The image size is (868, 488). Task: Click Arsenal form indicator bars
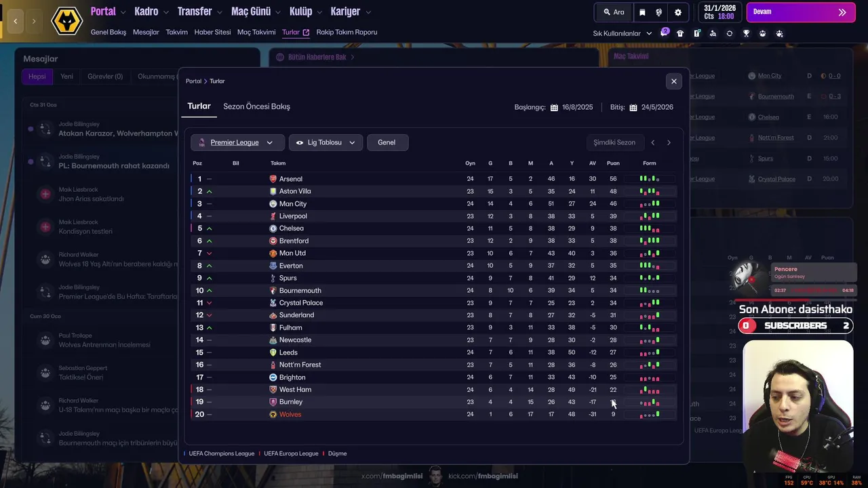649,179
